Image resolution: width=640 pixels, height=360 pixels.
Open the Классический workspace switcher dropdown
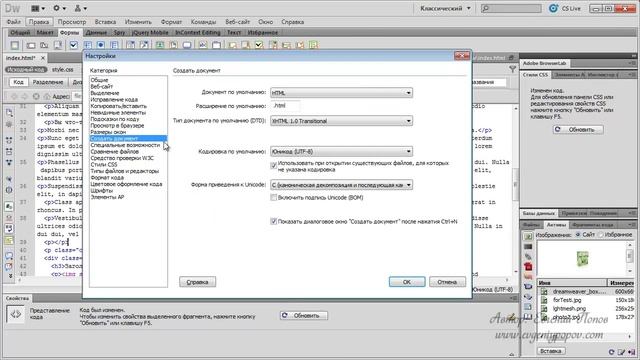tap(445, 8)
